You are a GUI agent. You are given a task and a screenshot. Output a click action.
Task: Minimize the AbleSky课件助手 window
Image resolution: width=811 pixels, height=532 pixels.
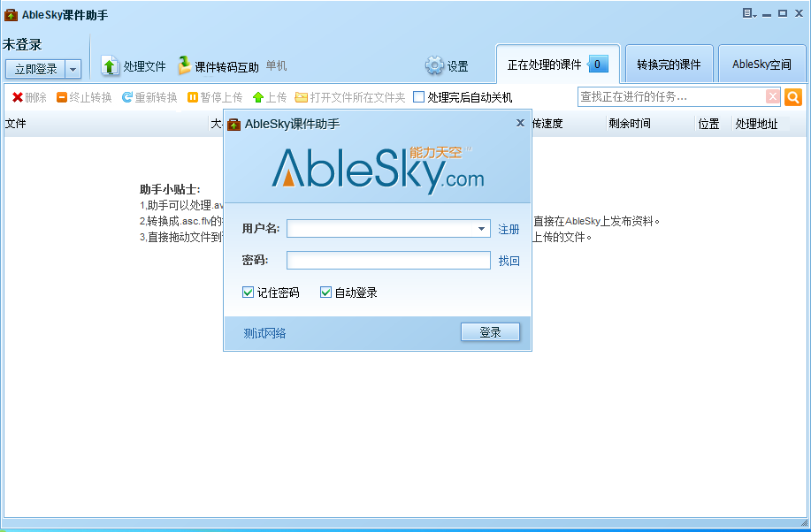tap(767, 14)
